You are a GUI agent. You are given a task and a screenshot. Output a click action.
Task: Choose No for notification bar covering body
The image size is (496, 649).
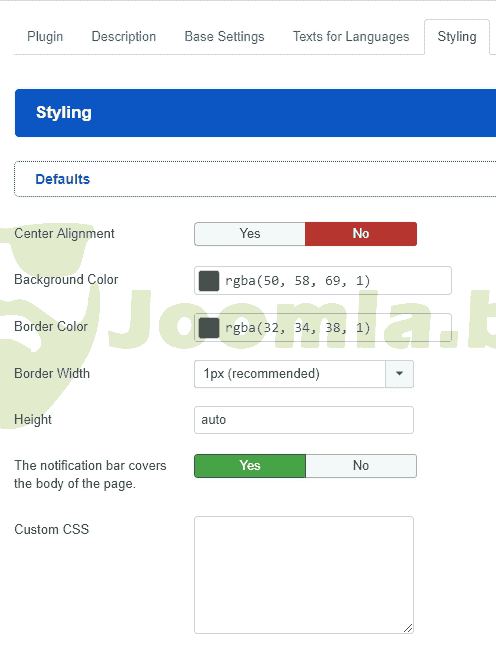[361, 466]
